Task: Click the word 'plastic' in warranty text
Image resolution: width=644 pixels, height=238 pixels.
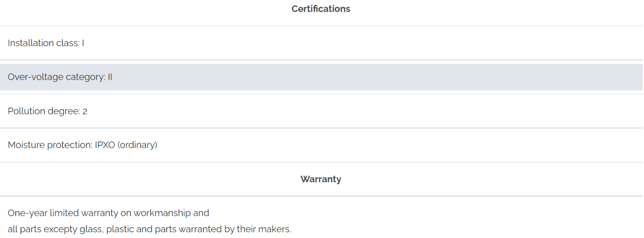Action: click(121, 229)
